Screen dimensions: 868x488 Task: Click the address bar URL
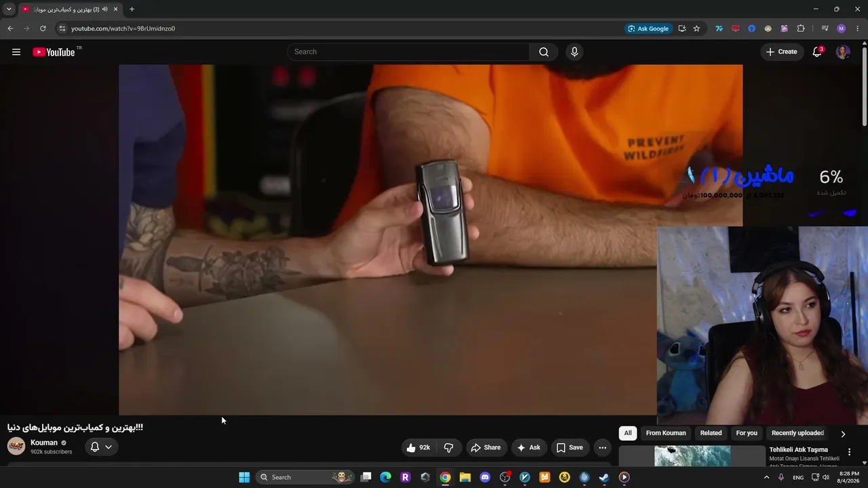(123, 28)
